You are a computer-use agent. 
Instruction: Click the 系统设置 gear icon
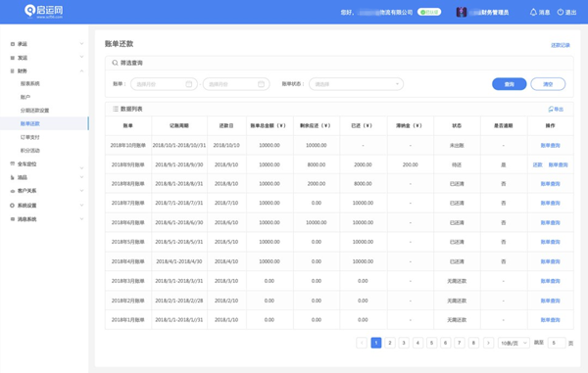click(x=13, y=206)
